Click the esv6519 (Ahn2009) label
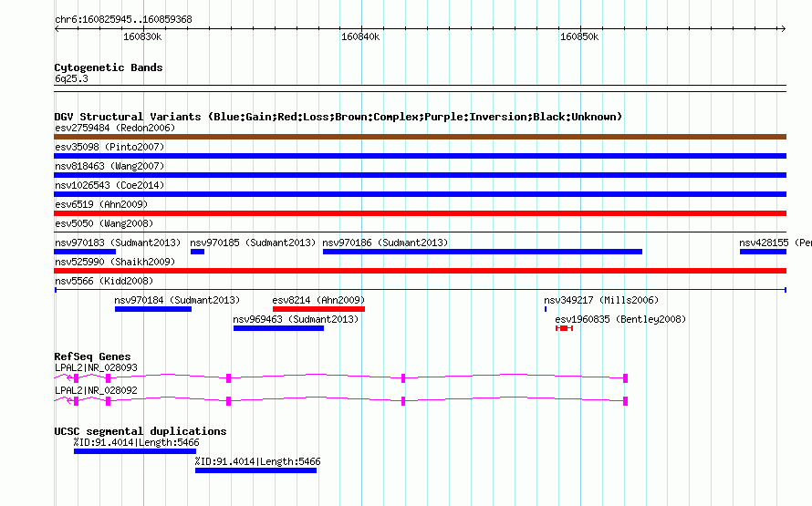Screen dimensions: 812x506 101,204
